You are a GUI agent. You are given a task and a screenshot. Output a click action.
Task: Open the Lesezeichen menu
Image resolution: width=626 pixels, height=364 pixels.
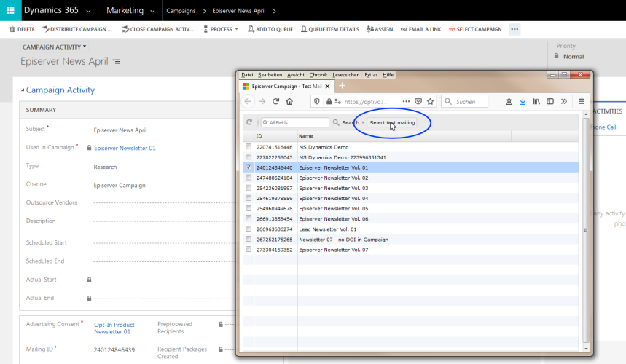[x=345, y=74]
